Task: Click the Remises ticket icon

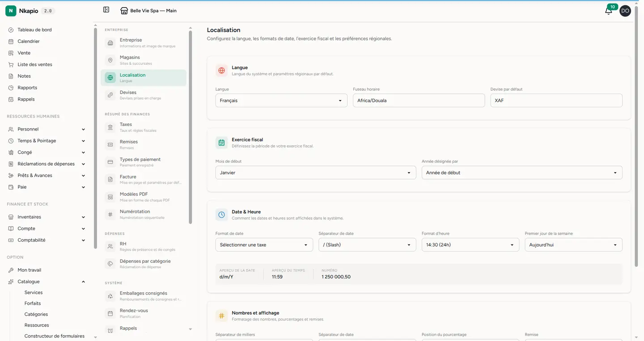Action: coord(110,145)
